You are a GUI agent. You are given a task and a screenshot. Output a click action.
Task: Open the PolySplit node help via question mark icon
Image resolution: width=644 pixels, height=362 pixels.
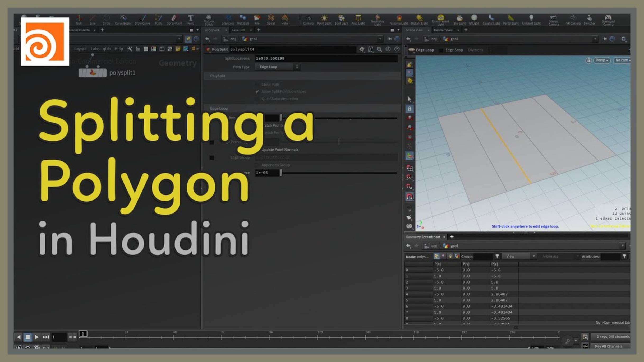[x=397, y=49]
